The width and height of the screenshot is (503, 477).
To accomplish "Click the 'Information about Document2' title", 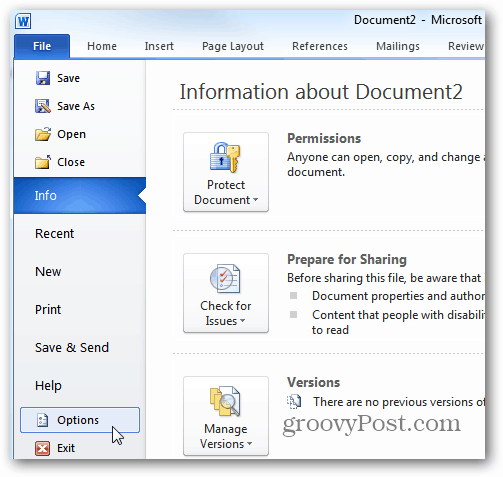I will pos(321,92).
